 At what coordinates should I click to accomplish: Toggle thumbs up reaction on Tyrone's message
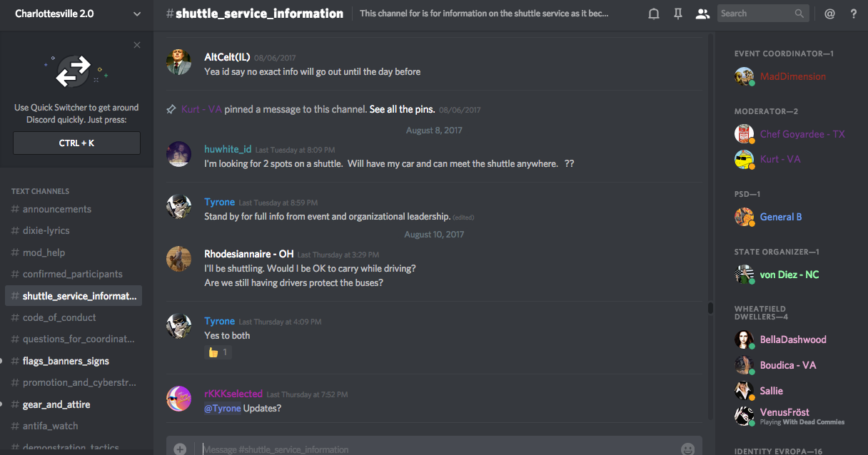(x=218, y=352)
